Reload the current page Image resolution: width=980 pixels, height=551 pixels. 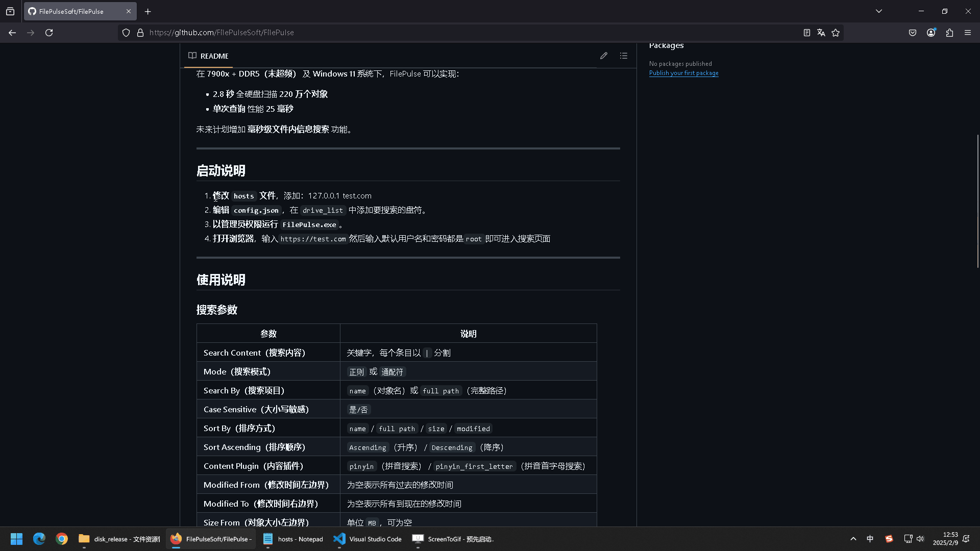click(x=49, y=33)
